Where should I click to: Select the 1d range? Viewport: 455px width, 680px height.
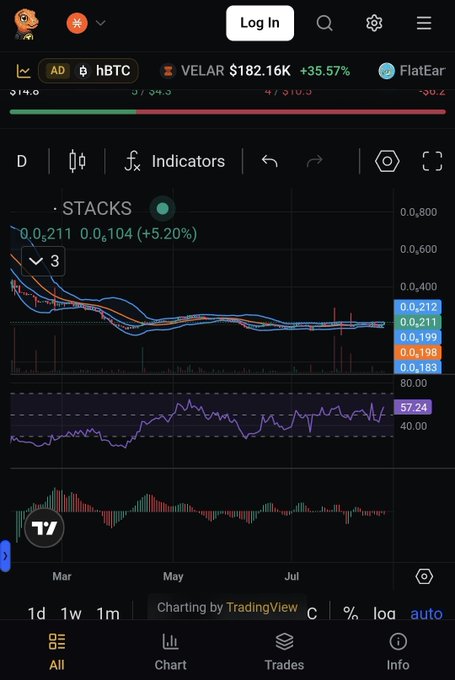[36, 613]
